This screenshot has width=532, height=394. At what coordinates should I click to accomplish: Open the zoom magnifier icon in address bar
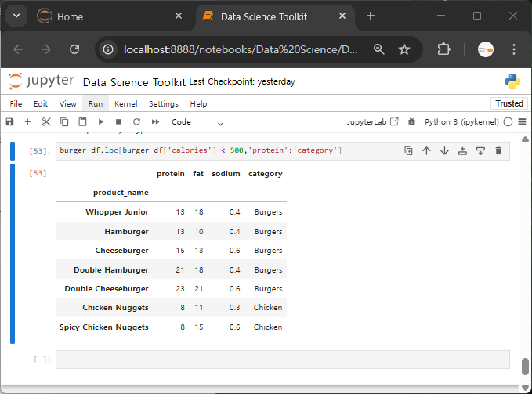[x=378, y=49]
